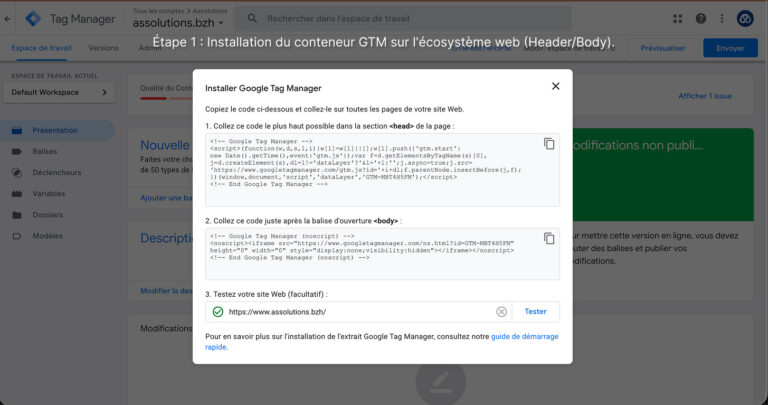
Task: Open the three-dot more options menu
Action: click(722, 19)
